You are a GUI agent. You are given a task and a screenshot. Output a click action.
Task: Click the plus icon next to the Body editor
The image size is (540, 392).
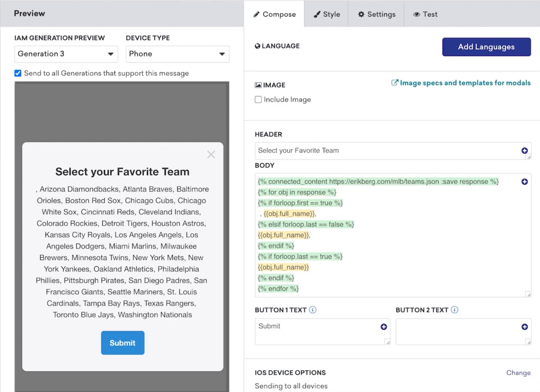click(x=525, y=181)
